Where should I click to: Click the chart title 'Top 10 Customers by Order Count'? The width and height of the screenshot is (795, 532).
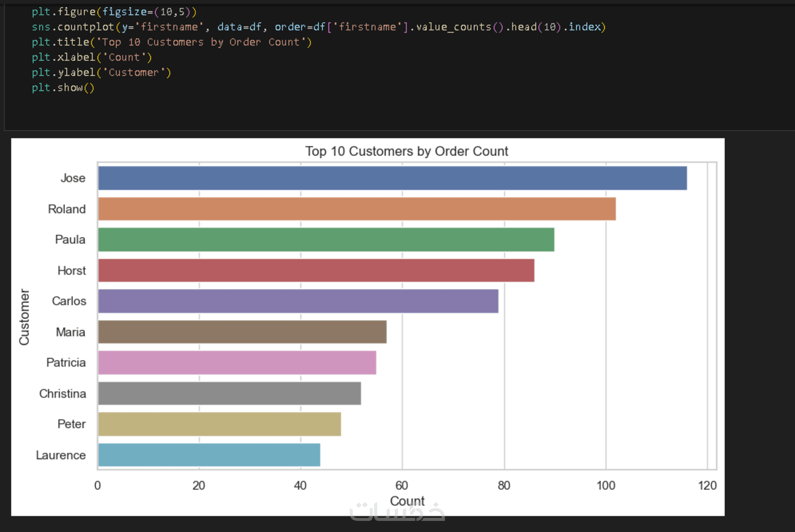(406, 151)
